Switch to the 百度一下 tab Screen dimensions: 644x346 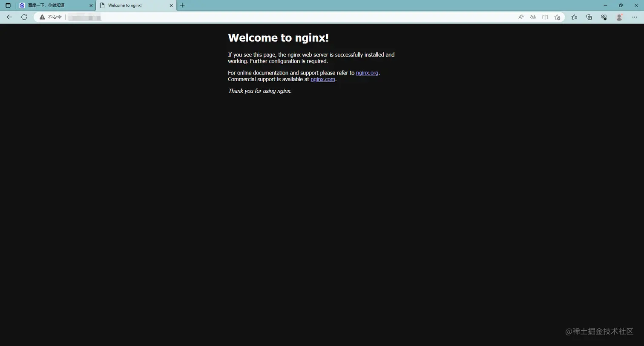(56, 6)
